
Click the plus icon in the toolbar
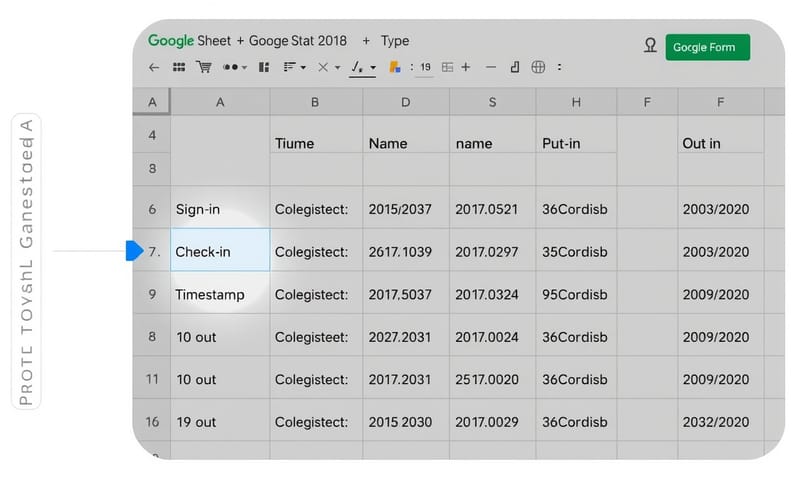[466, 67]
